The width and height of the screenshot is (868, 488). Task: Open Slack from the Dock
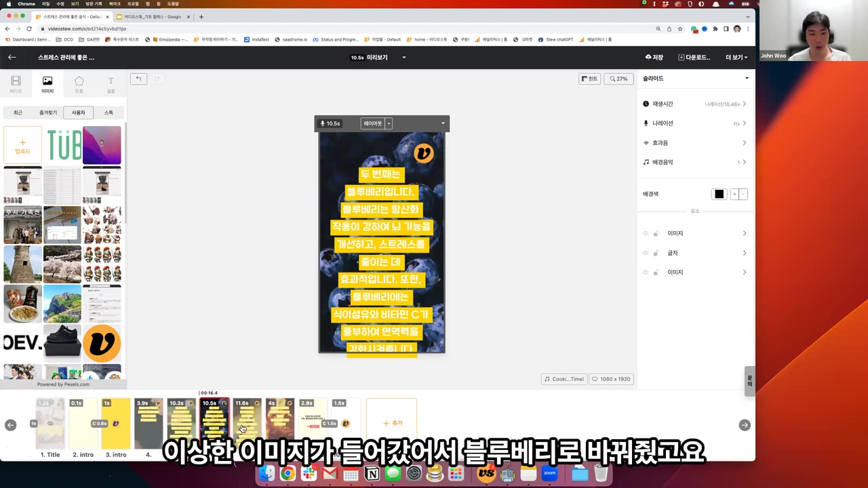(309, 474)
